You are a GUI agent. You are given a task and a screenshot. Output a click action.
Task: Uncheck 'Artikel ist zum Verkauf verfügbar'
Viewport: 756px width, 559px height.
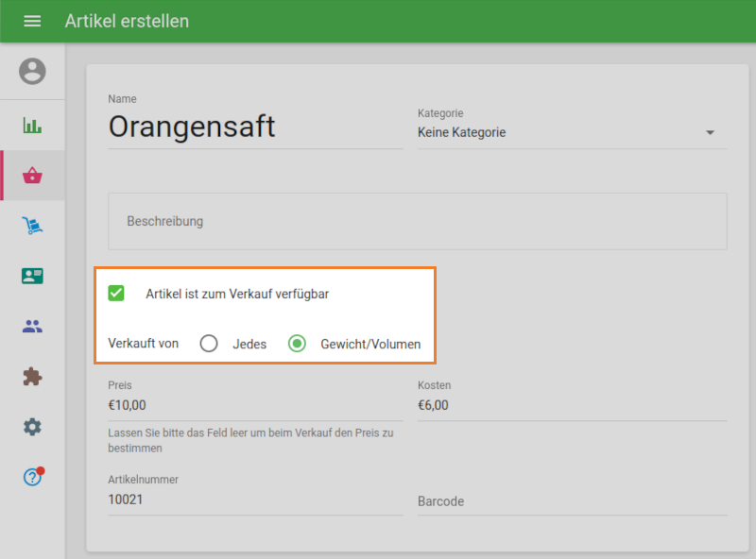(x=115, y=293)
